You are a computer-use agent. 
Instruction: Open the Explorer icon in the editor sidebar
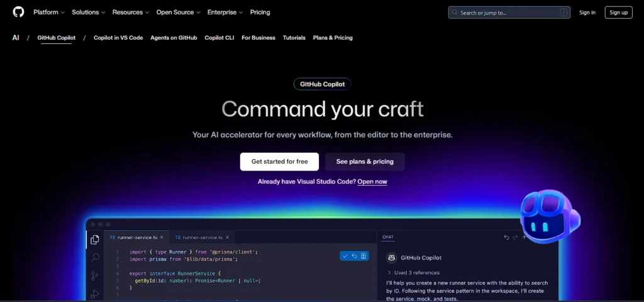[x=95, y=240]
